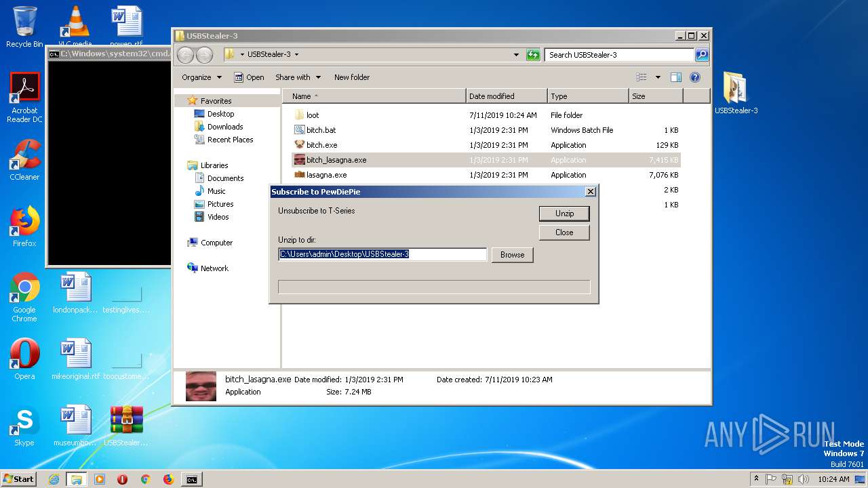Close the Subscribe to PewDiePie dialog
The width and height of the screenshot is (868, 488).
(591, 192)
